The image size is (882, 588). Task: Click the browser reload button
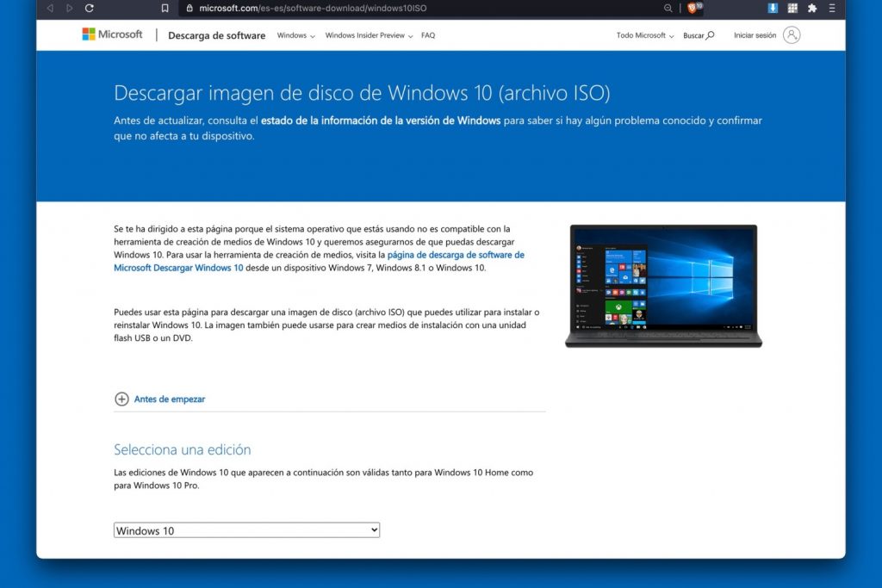[90, 8]
